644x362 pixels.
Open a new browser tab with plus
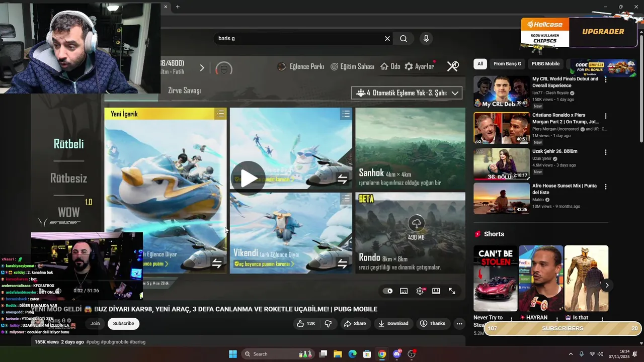[x=178, y=7]
